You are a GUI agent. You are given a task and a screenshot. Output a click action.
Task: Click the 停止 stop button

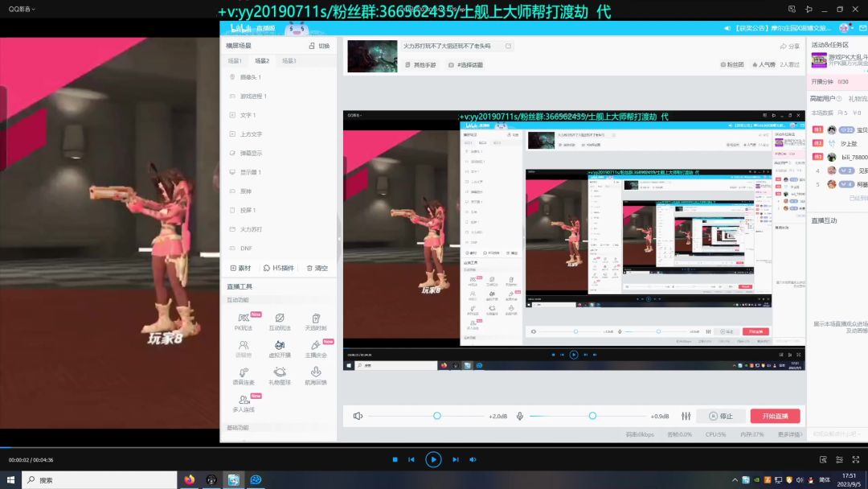click(x=721, y=416)
